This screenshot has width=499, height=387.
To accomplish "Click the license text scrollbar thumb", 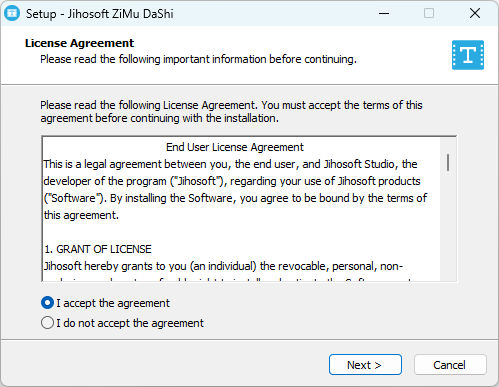I will 448,162.
